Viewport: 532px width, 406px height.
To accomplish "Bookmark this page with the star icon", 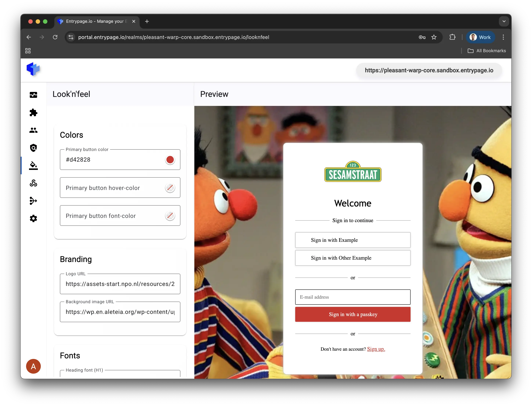I will [x=434, y=37].
